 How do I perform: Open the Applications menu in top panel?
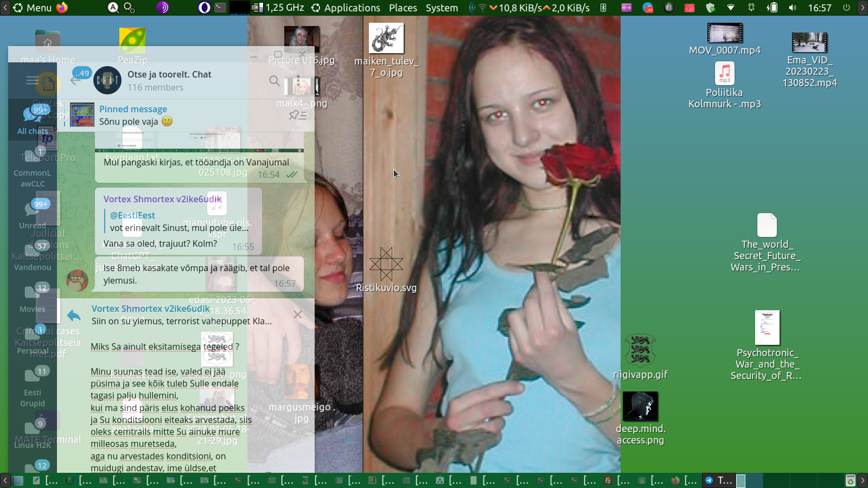pyautogui.click(x=346, y=8)
